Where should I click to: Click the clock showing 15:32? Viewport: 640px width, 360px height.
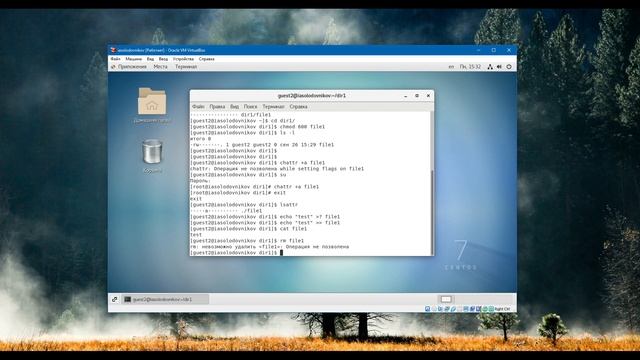pyautogui.click(x=470, y=67)
